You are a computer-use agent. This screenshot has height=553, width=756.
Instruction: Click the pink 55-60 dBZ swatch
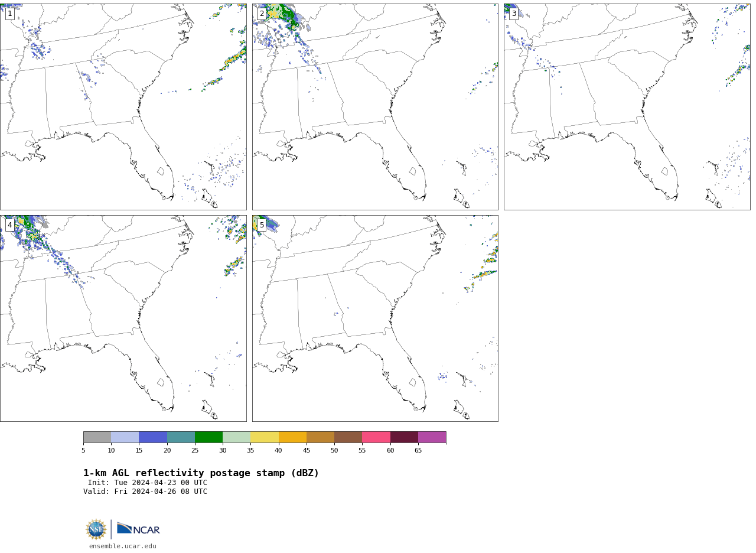coord(376,437)
